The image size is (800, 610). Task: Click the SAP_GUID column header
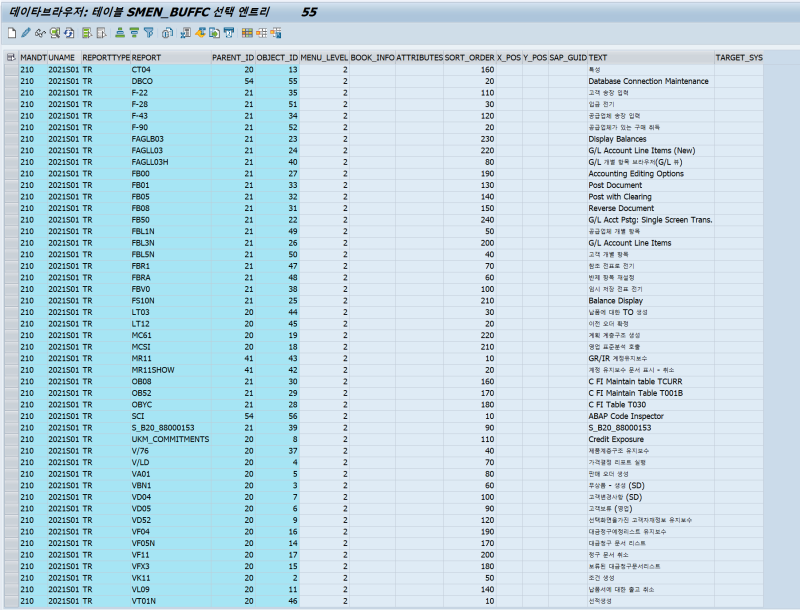568,58
